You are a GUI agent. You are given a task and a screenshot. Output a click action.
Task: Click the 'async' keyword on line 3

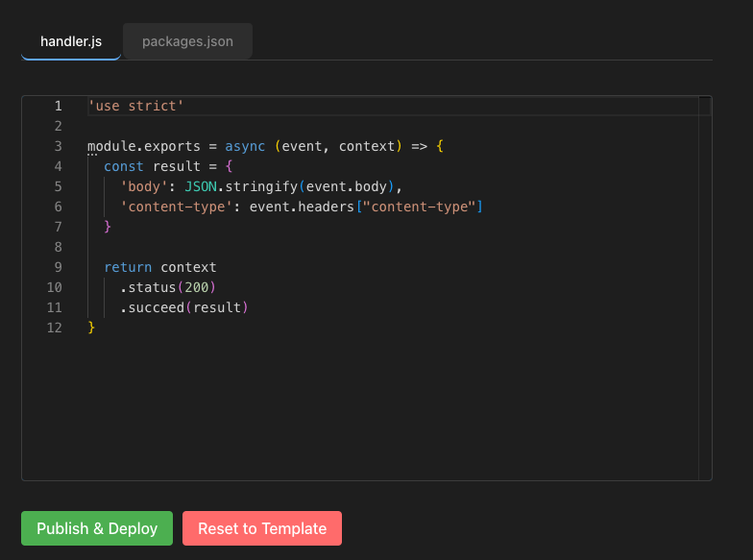(x=245, y=146)
